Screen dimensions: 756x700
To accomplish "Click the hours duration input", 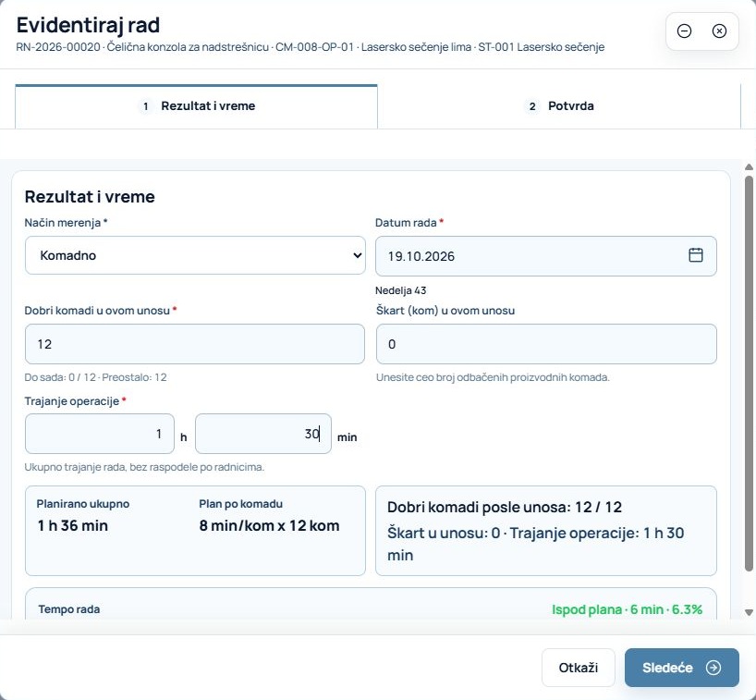I will click(100, 434).
